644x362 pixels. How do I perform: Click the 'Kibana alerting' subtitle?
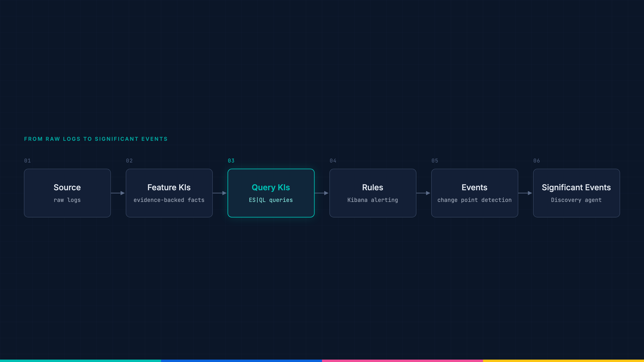373,200
